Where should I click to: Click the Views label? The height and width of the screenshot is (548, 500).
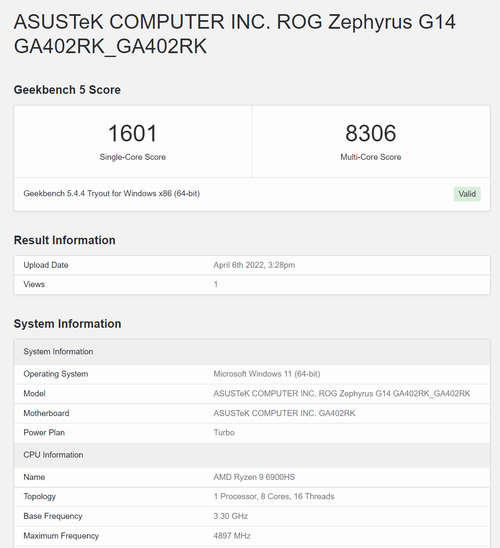(34, 284)
